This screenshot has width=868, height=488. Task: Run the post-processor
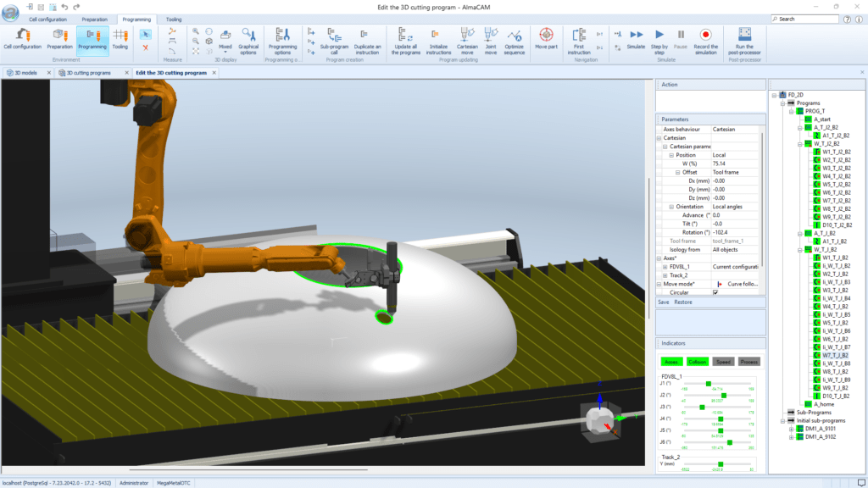click(x=745, y=38)
